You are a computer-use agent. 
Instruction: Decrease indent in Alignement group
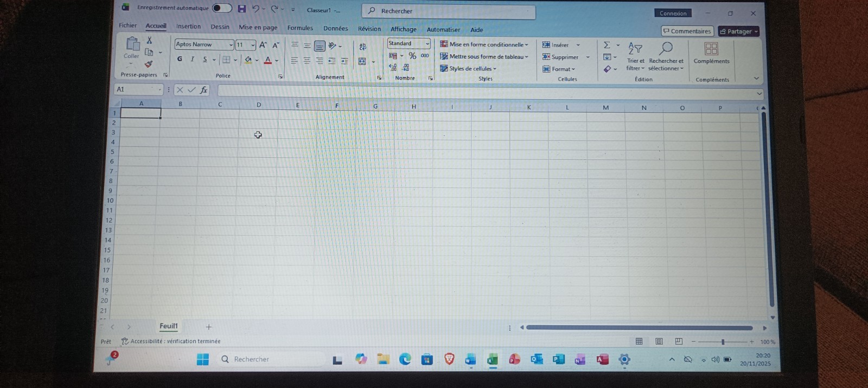332,61
